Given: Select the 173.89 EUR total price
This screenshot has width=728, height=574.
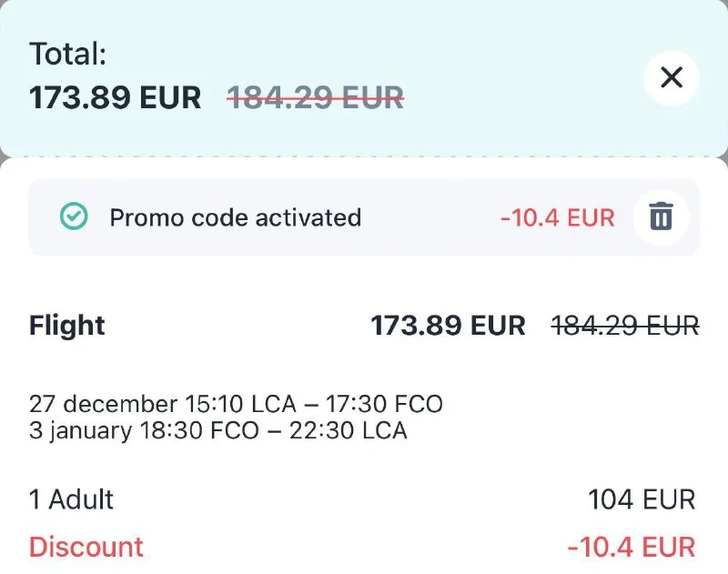Looking at the screenshot, I should (116, 97).
